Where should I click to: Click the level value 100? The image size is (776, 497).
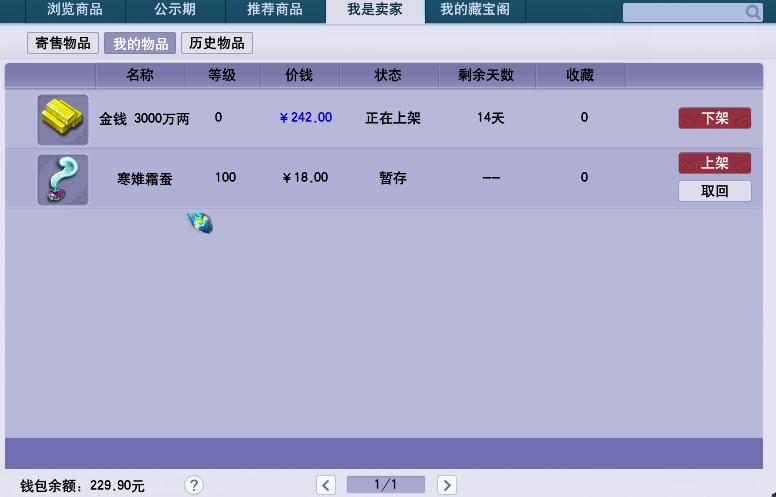pos(225,177)
